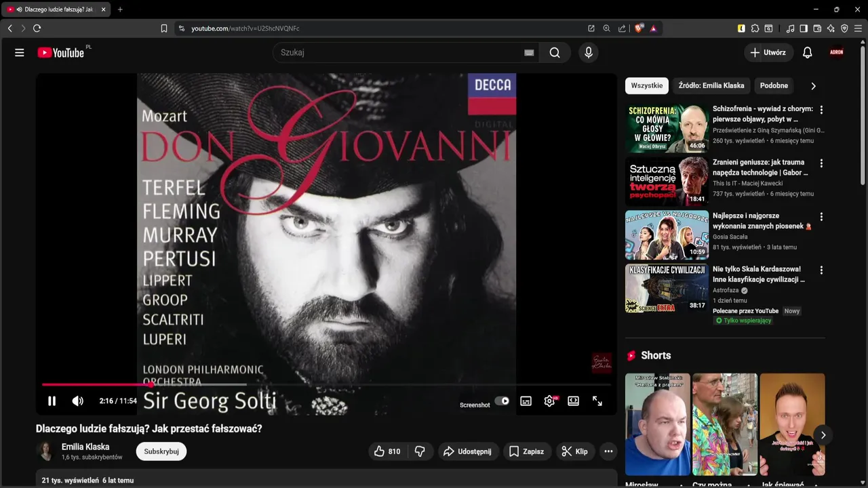Dislike the video
868x488 pixels.
(420, 451)
